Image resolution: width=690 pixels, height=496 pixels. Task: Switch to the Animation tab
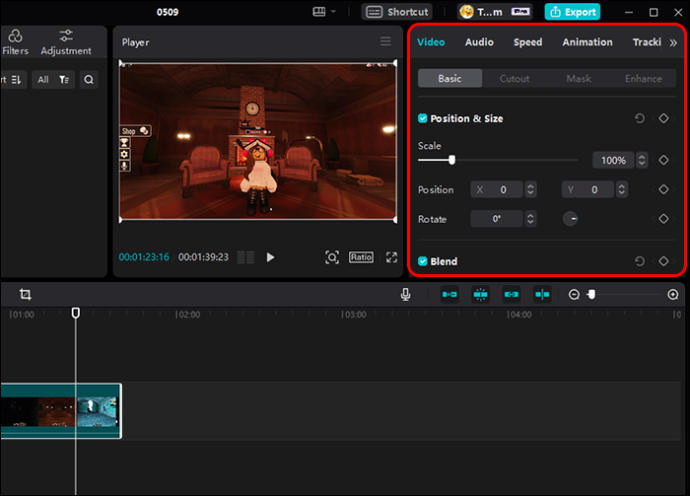[587, 42]
